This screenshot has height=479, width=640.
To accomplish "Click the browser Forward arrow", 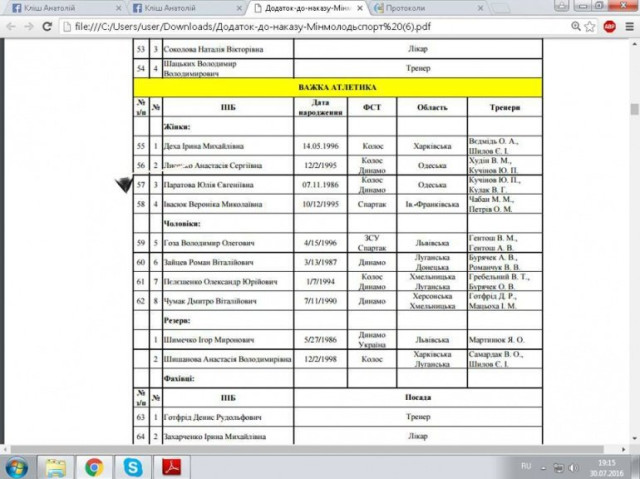I will click(29, 26).
